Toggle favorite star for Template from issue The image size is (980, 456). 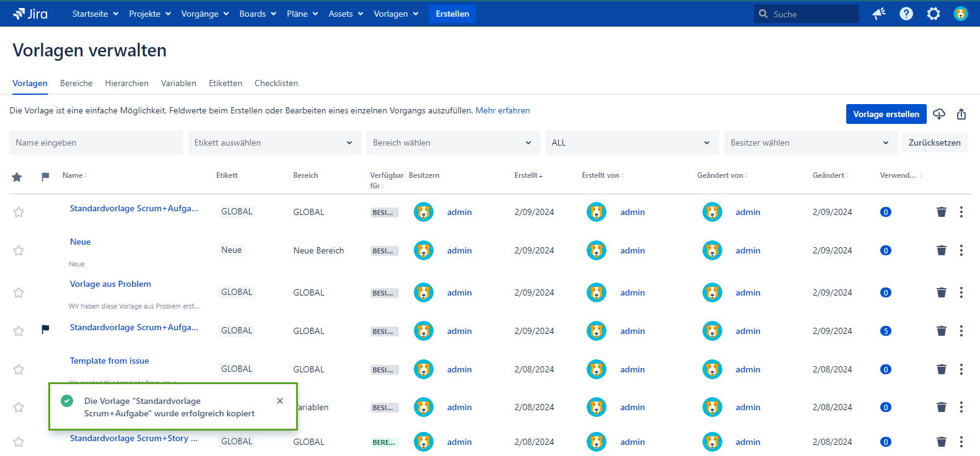click(x=19, y=369)
